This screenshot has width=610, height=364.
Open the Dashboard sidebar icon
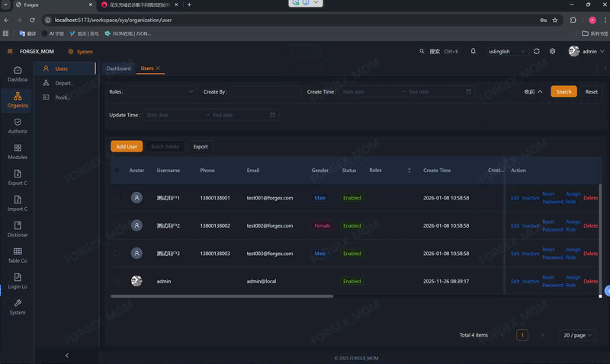(18, 70)
